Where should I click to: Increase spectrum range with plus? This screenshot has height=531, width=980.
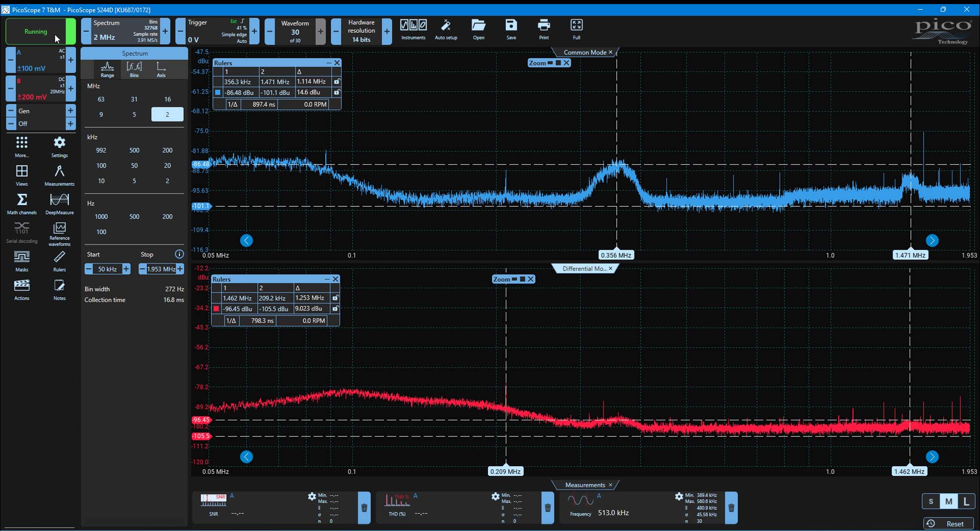tap(165, 31)
